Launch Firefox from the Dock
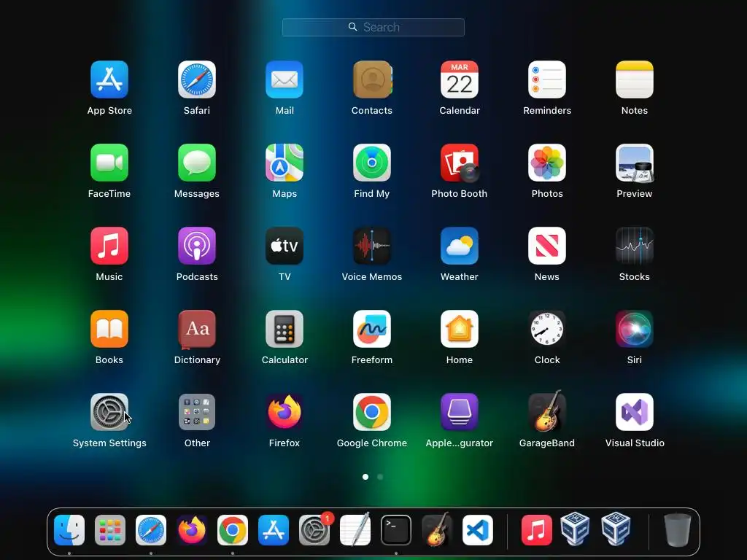The width and height of the screenshot is (747, 560). click(192, 530)
